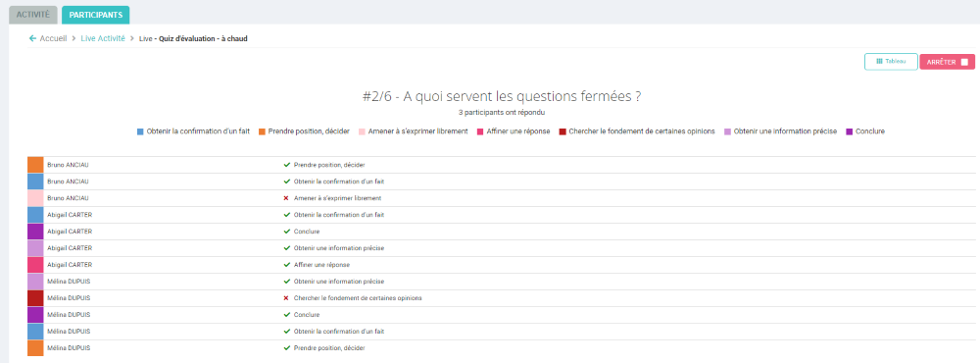980x363 pixels.
Task: Switch to the ACTIVITÉ tab
Action: coord(33,15)
